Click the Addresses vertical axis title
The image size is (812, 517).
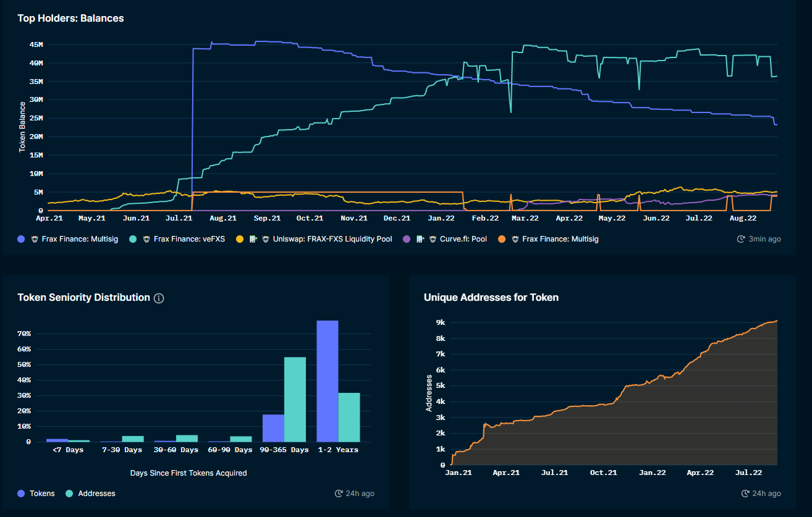429,392
